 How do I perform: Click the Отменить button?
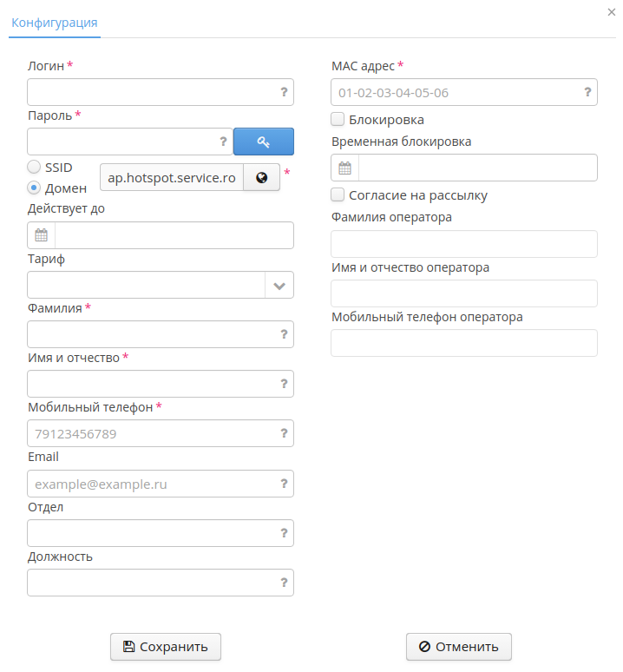click(459, 647)
